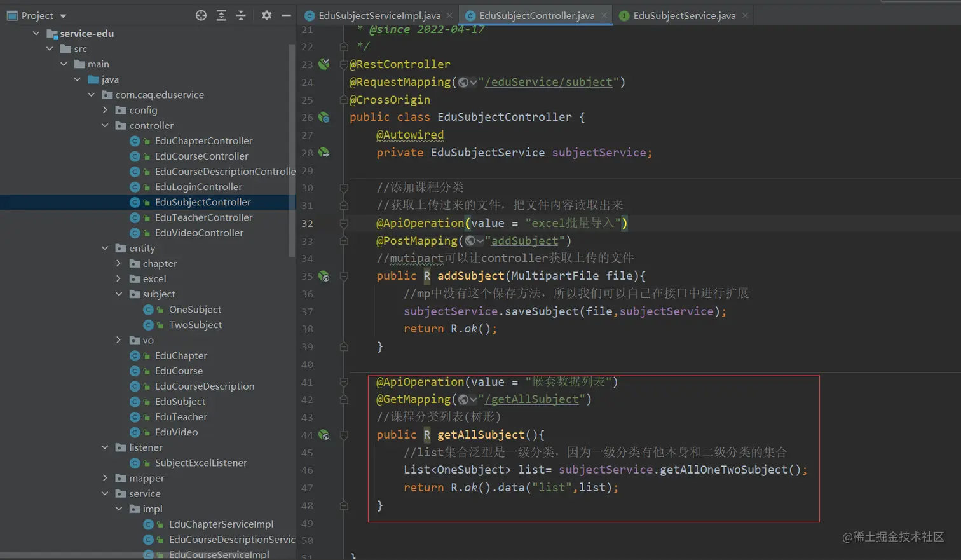Screen dimensions: 961x560
Task: Click Spring bean gutter icon at line 26
Action: 324,117
